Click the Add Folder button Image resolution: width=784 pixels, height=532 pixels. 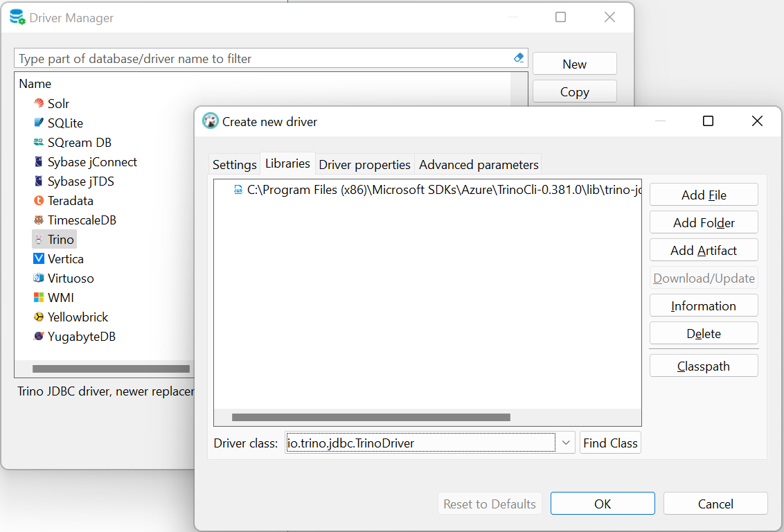pyautogui.click(x=704, y=222)
